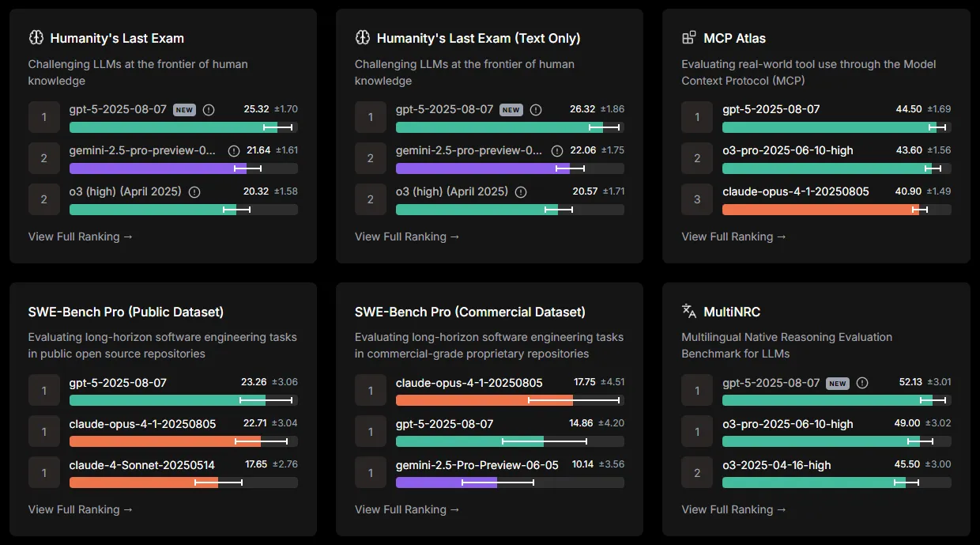Click the MCP Atlas benchmark icon
This screenshot has width=980, height=545.
(x=688, y=38)
